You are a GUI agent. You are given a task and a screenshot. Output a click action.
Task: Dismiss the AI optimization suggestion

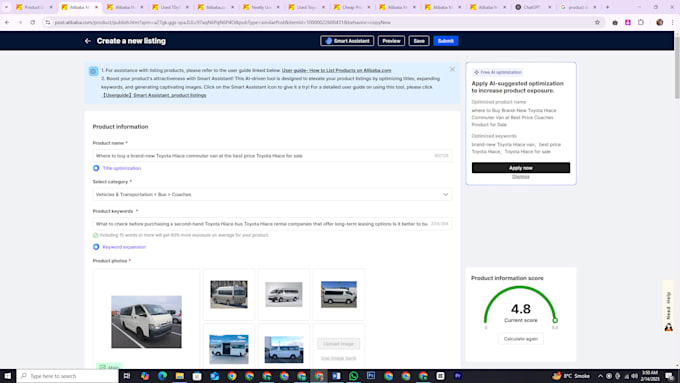[521, 177]
